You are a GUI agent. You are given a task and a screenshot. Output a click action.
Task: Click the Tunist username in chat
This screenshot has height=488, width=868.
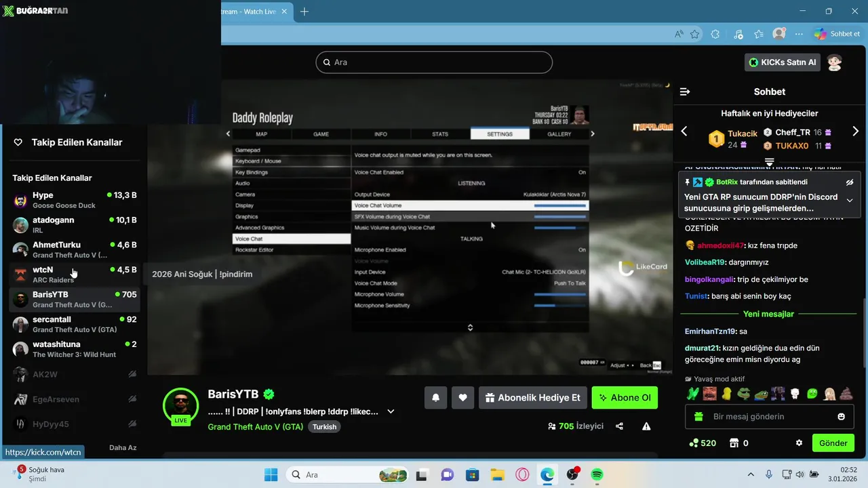696,296
